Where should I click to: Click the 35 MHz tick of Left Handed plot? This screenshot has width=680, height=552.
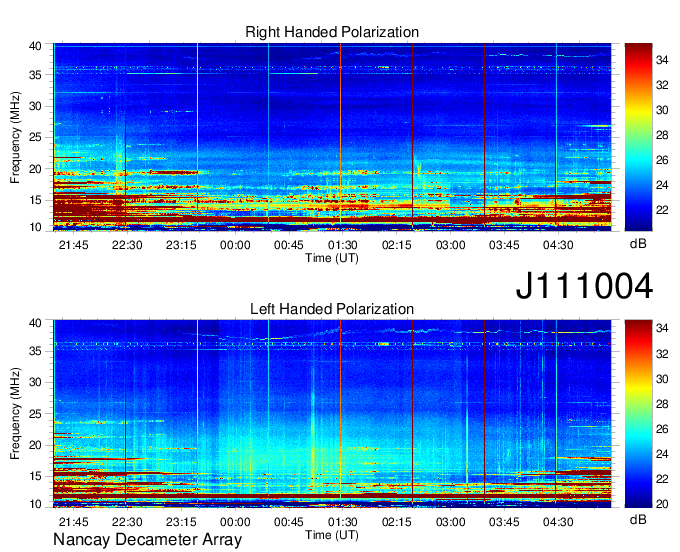(x=35, y=351)
